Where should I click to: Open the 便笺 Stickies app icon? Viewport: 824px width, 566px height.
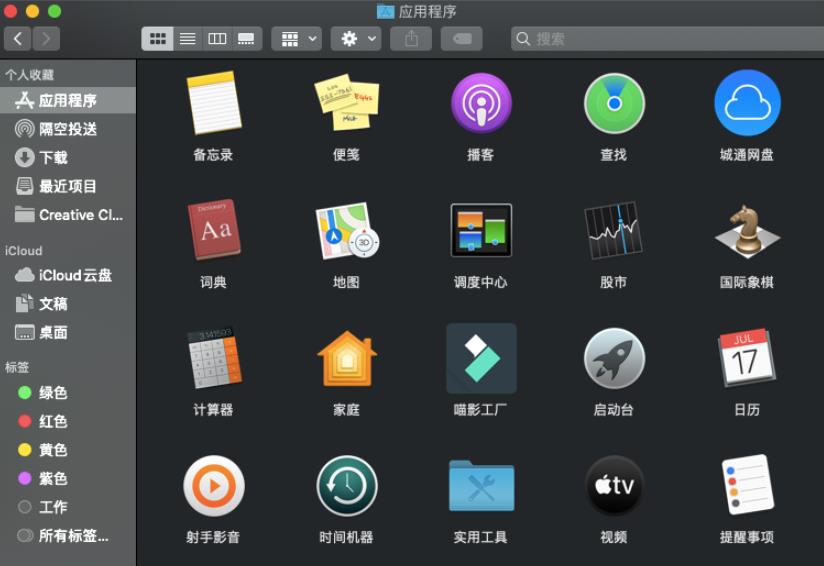[x=346, y=102]
